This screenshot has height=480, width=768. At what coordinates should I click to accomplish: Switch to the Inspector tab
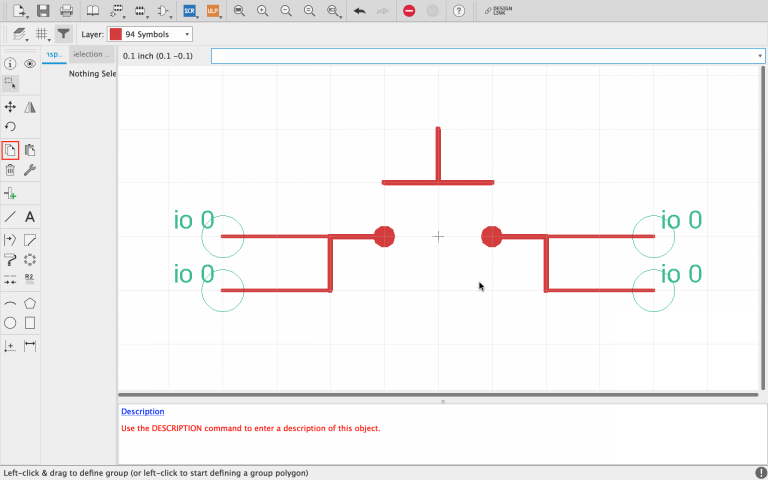(x=54, y=54)
